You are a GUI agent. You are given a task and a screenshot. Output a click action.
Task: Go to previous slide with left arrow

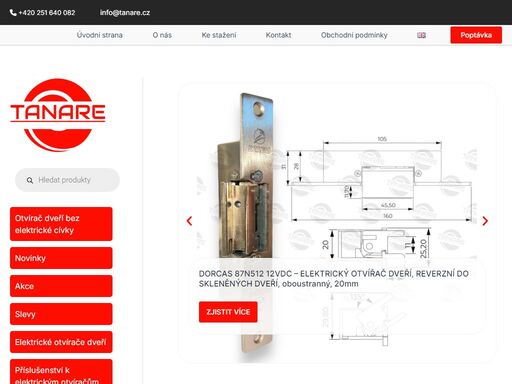click(189, 221)
